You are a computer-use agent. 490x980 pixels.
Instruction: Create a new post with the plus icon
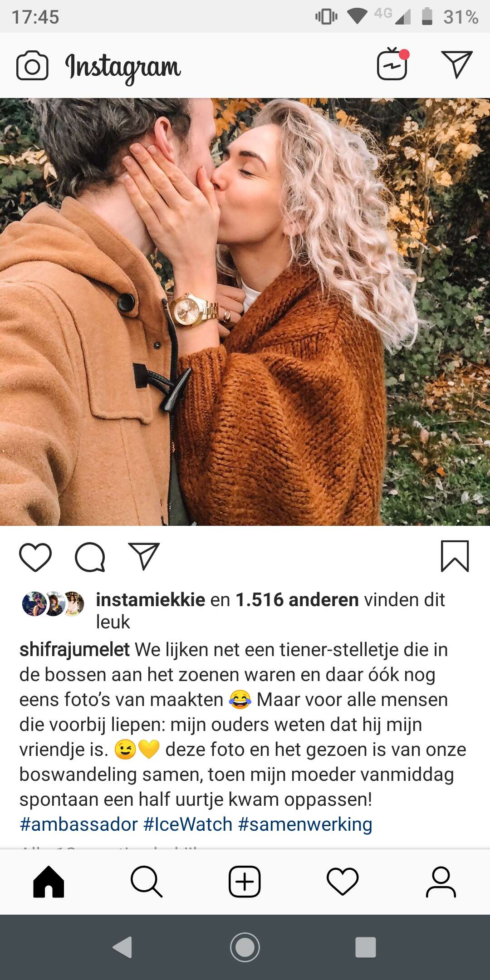tap(245, 882)
